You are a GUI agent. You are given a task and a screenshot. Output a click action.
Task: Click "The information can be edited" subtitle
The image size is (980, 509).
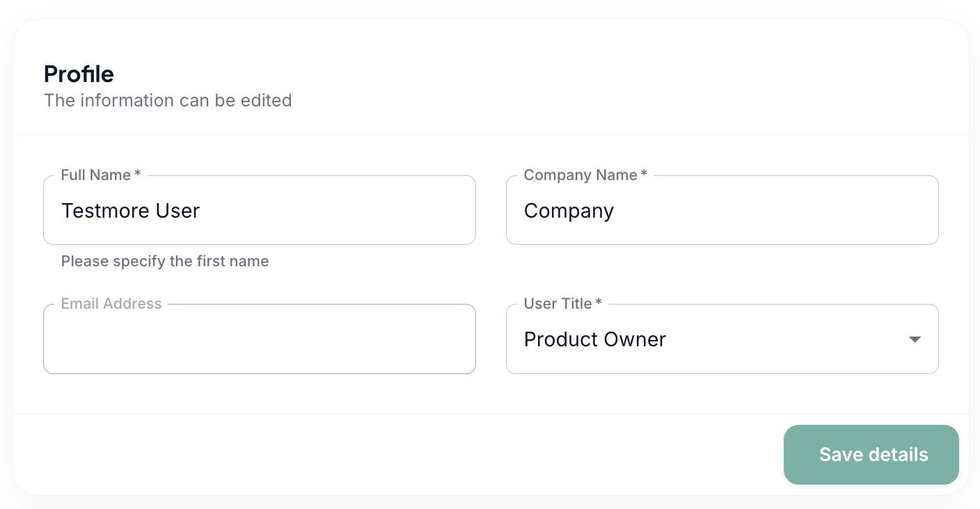(x=168, y=100)
